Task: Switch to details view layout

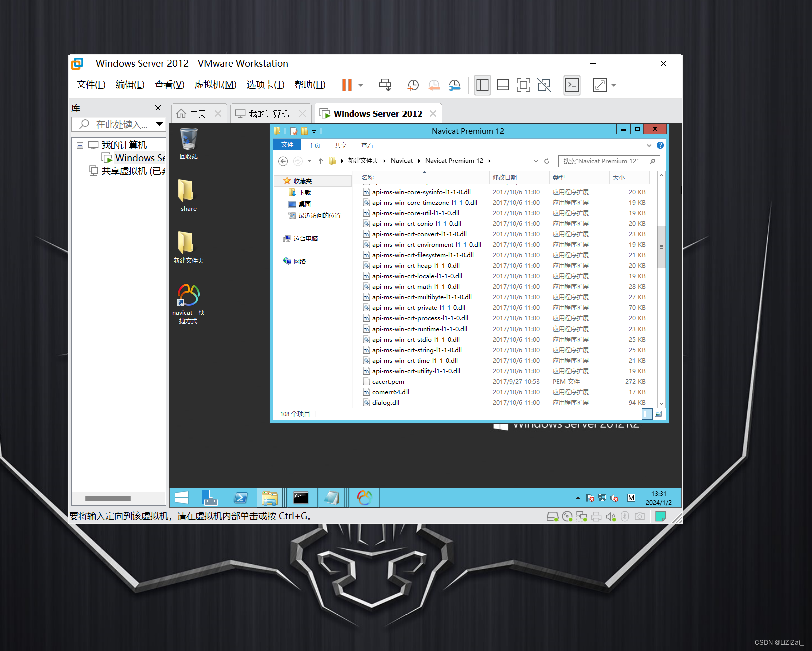Action: [x=647, y=414]
